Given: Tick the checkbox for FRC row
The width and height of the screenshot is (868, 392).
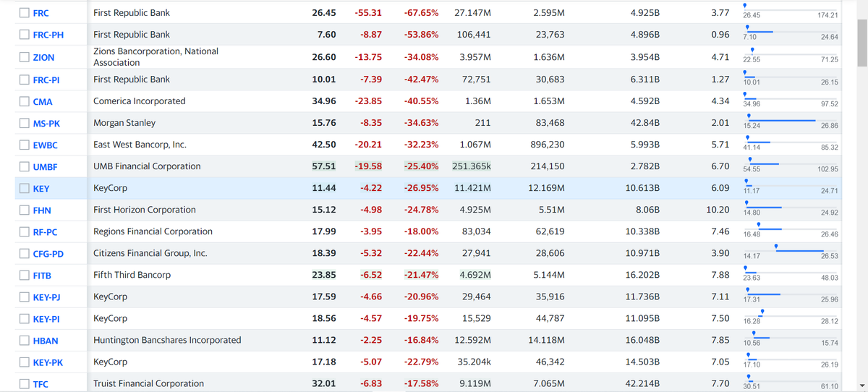Looking at the screenshot, I should 25,13.
